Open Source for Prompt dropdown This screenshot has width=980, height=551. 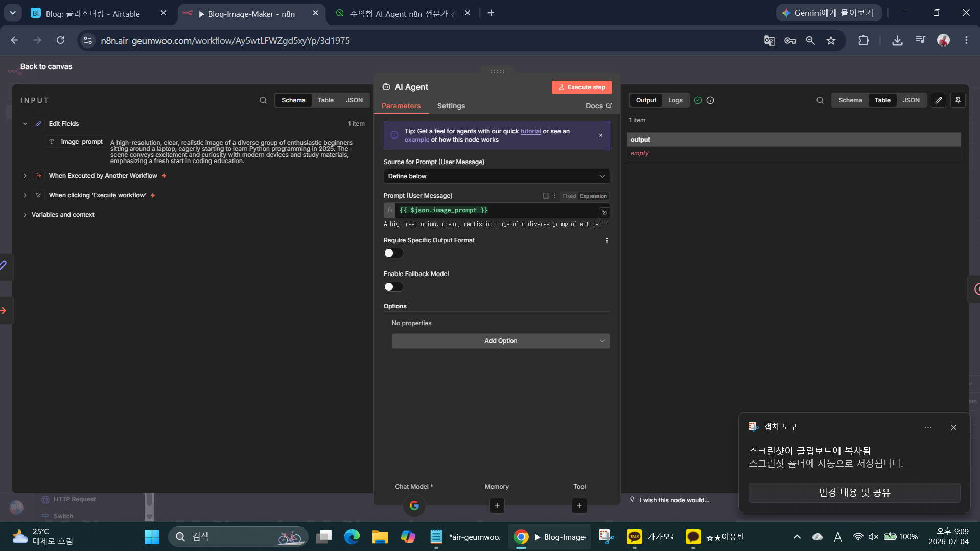[496, 176]
